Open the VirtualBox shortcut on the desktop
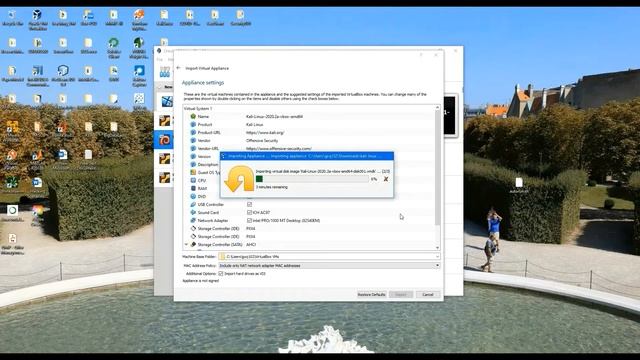The height and width of the screenshot is (360, 640). click(x=37, y=15)
